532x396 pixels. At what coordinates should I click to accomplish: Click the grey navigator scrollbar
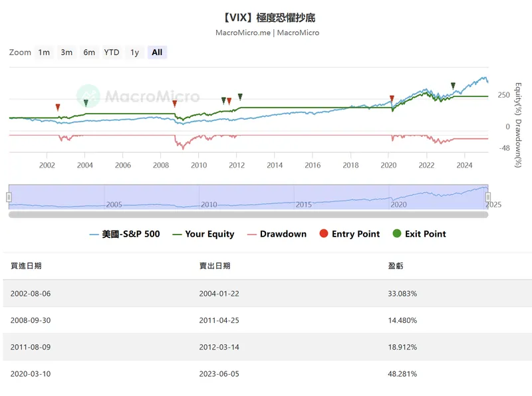[248, 215]
